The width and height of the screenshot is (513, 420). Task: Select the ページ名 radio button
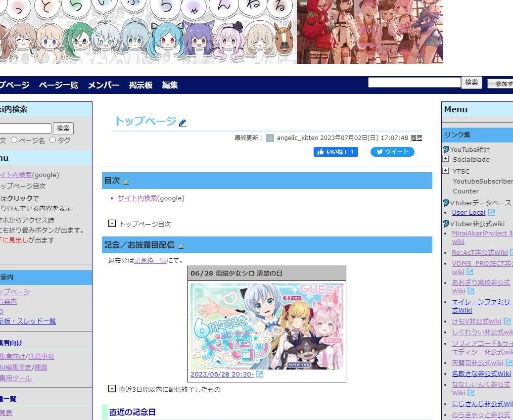click(x=14, y=140)
